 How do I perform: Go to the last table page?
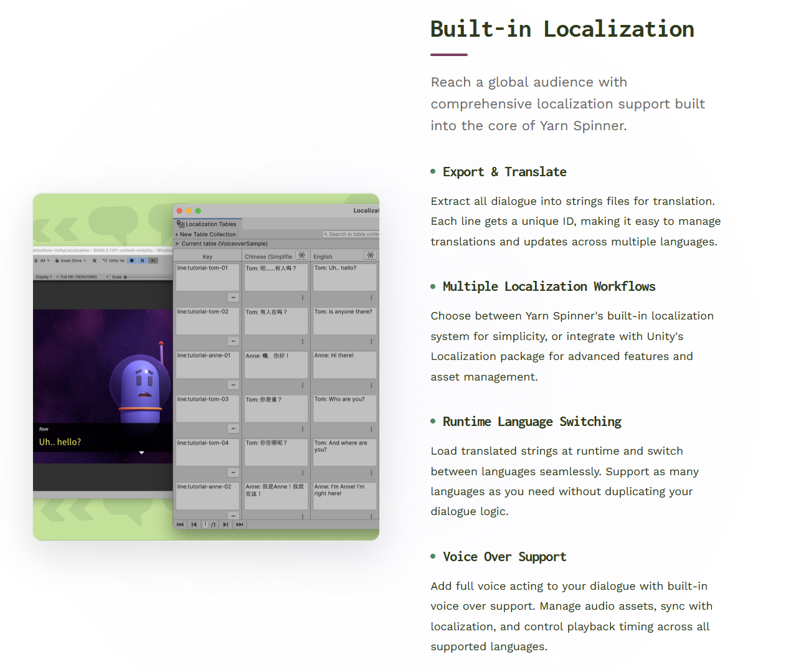pos(240,524)
